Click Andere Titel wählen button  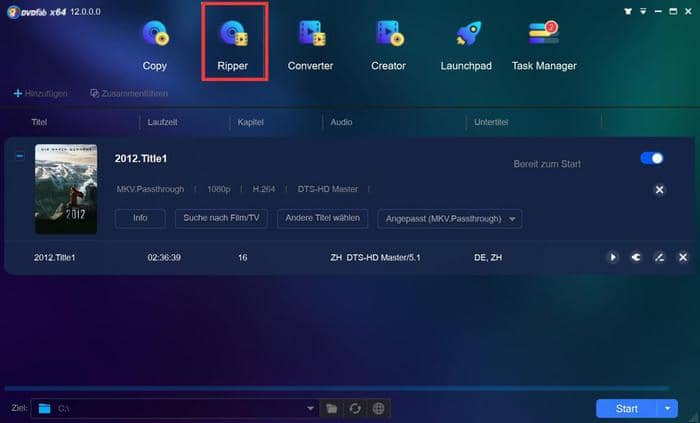tap(322, 218)
